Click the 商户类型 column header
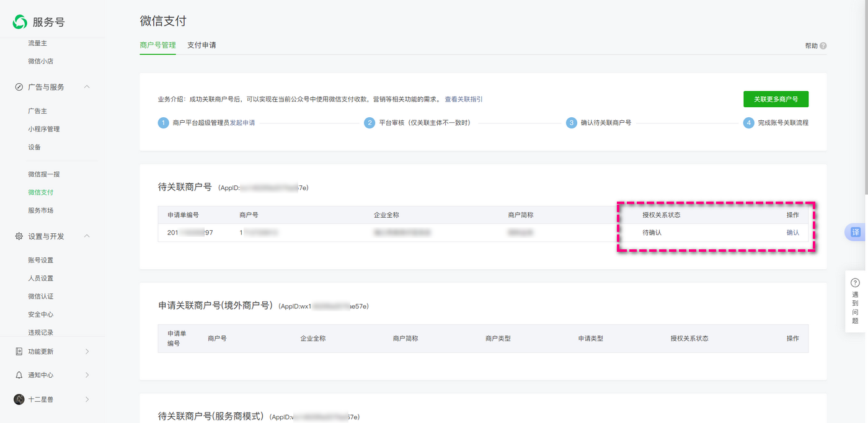The image size is (868, 423). pos(498,338)
